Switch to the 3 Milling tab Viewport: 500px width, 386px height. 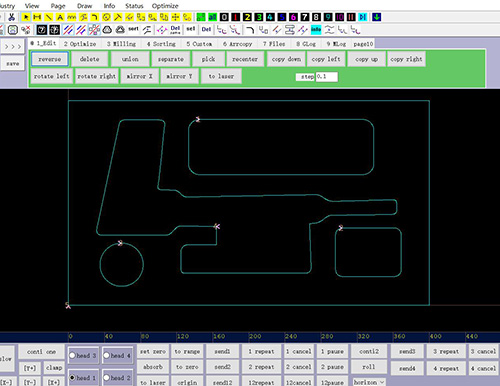121,44
